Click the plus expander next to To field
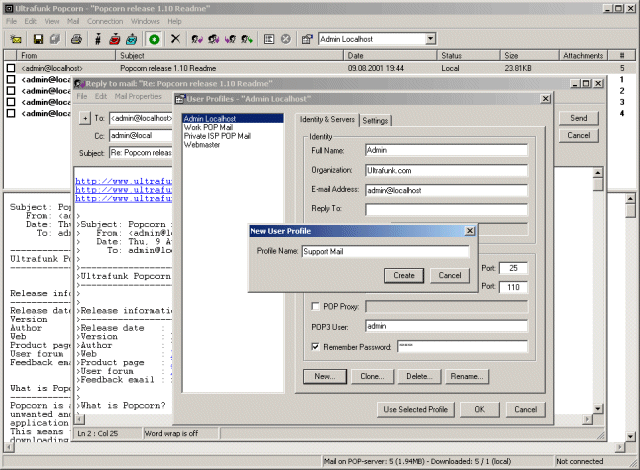The height and width of the screenshot is (470, 640). (85, 118)
